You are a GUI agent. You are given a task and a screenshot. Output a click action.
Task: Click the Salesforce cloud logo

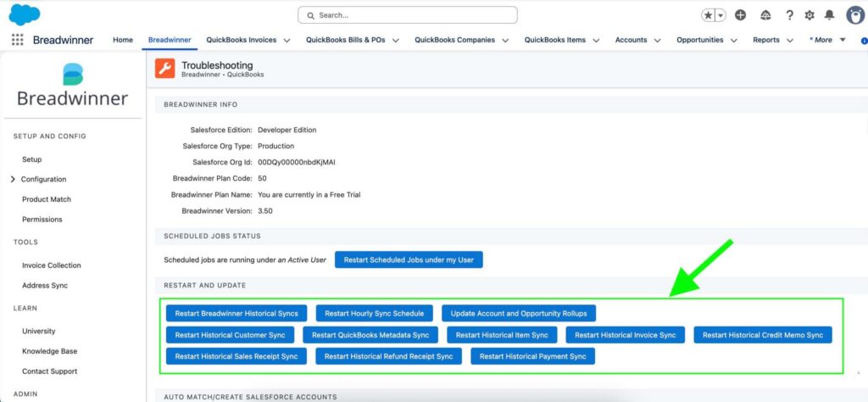pos(25,14)
